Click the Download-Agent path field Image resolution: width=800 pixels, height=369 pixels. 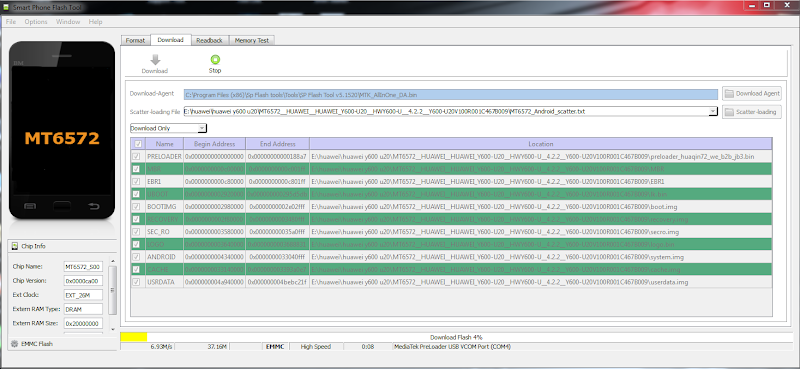451,94
